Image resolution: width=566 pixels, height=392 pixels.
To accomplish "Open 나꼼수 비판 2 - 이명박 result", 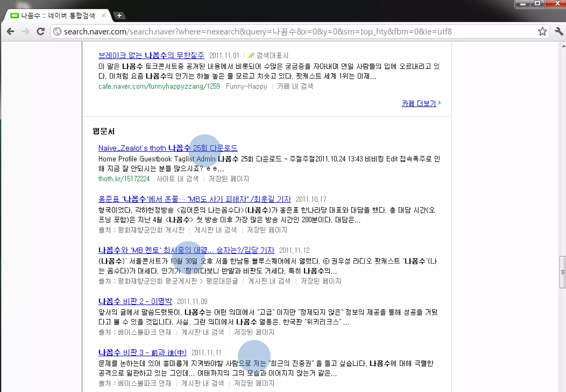I will [135, 301].
